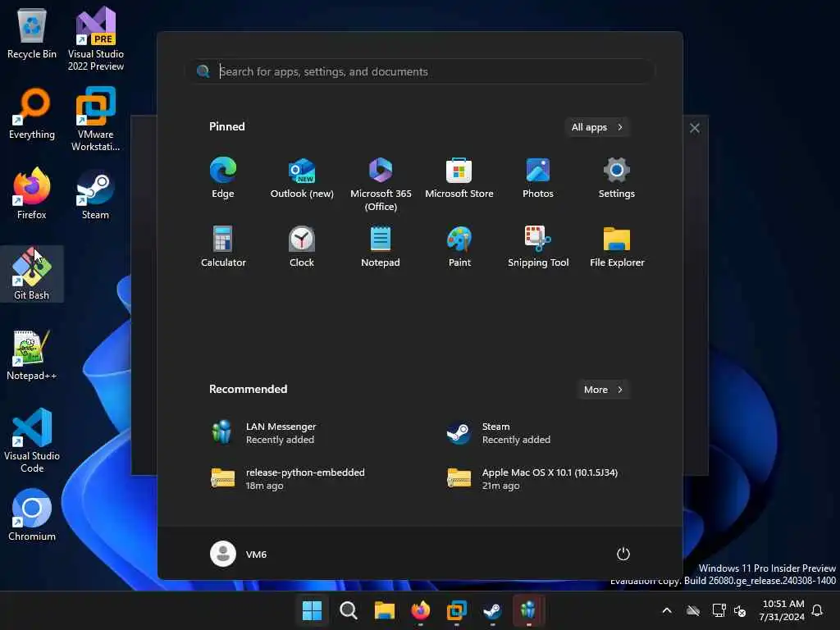Launch Calculator app
Viewport: 840px width, 630px height.
coord(223,246)
